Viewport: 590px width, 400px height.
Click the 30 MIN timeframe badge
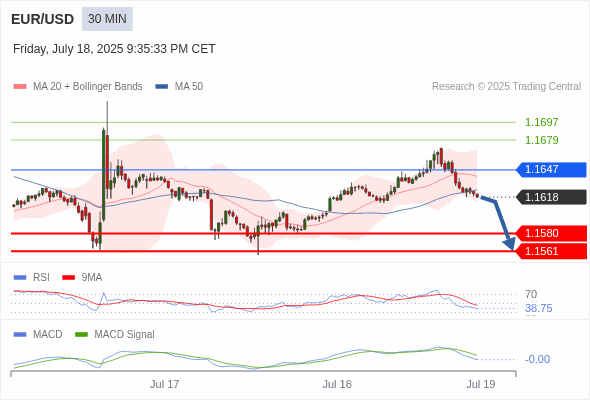(x=107, y=19)
